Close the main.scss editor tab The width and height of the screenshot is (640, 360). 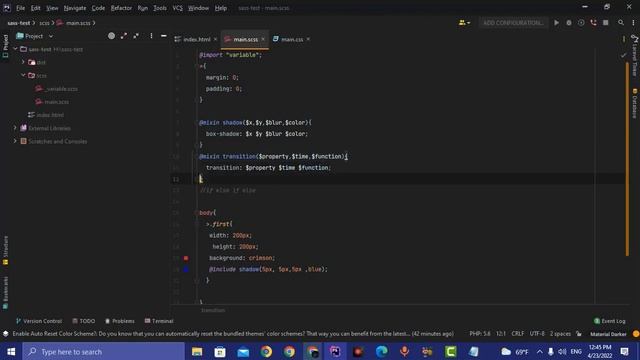(263, 39)
